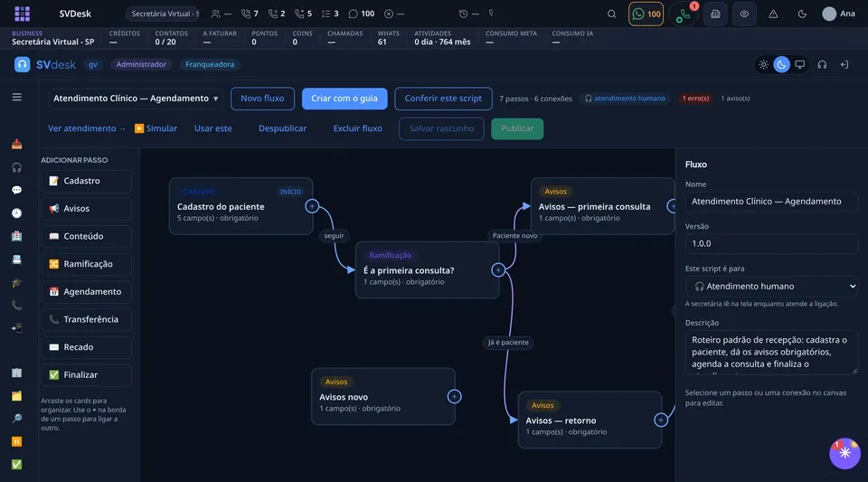Open the map sidebar icon

16,373
